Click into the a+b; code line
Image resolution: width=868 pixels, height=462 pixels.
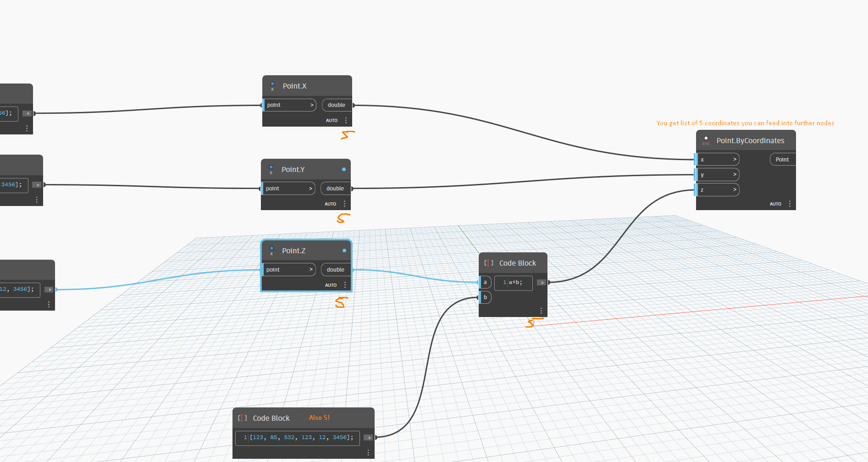(x=514, y=282)
